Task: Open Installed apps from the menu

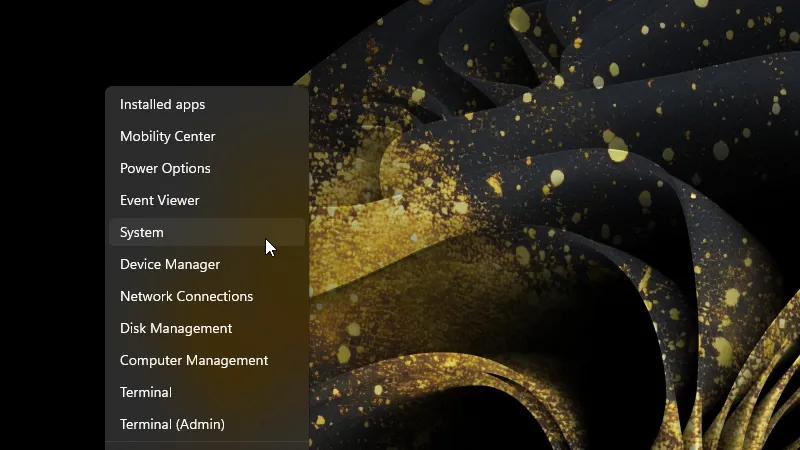Action: 207,104
